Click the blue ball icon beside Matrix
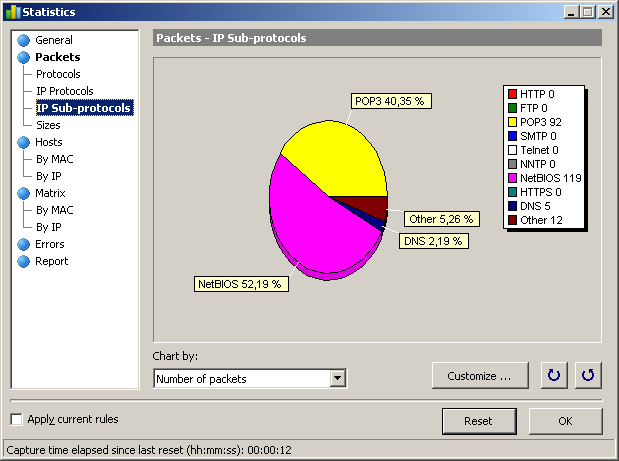619x461 pixels. (x=24, y=193)
